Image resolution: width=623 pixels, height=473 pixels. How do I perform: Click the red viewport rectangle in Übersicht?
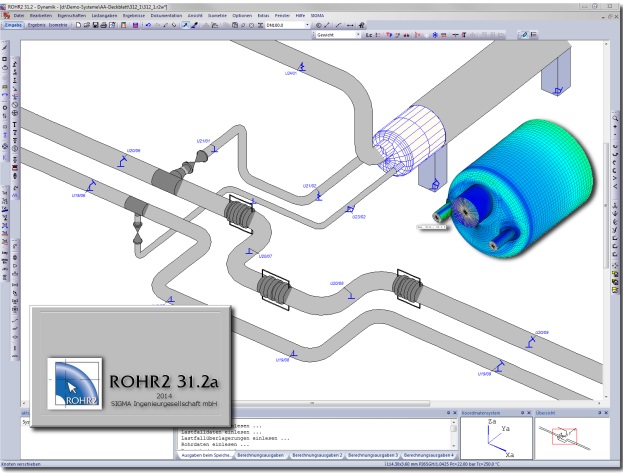(564, 436)
